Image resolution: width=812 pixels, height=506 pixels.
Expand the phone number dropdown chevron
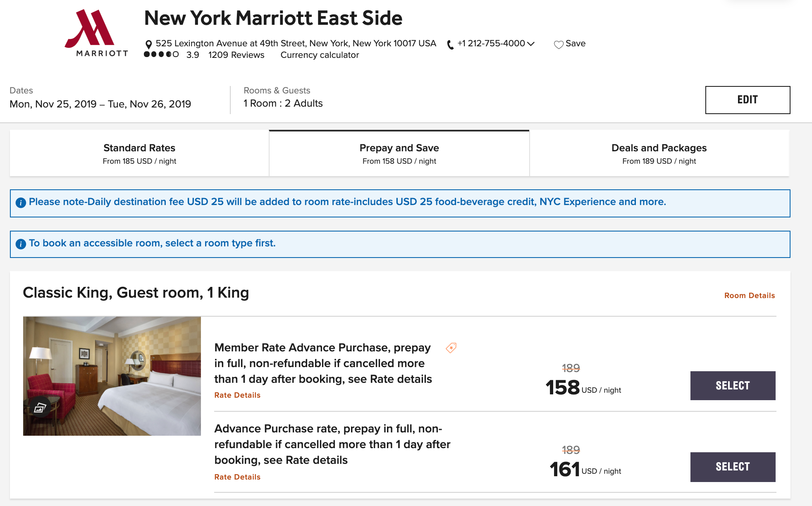[531, 44]
